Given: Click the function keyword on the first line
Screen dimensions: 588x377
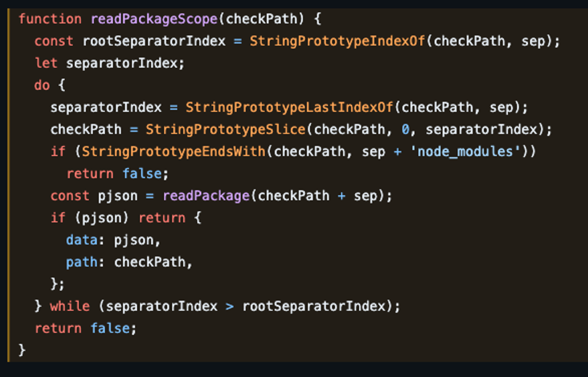Looking at the screenshot, I should 50,19.
